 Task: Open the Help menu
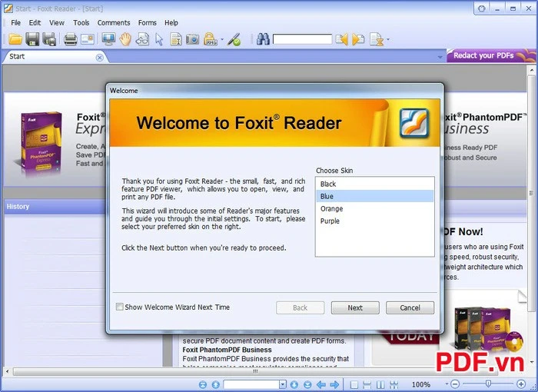[171, 22]
